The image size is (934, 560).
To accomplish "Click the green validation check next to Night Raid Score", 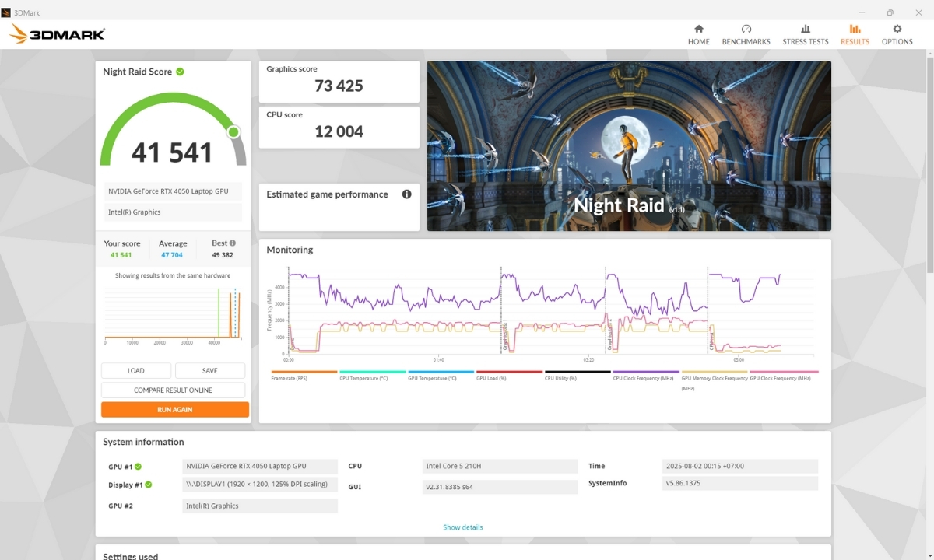I will click(180, 72).
